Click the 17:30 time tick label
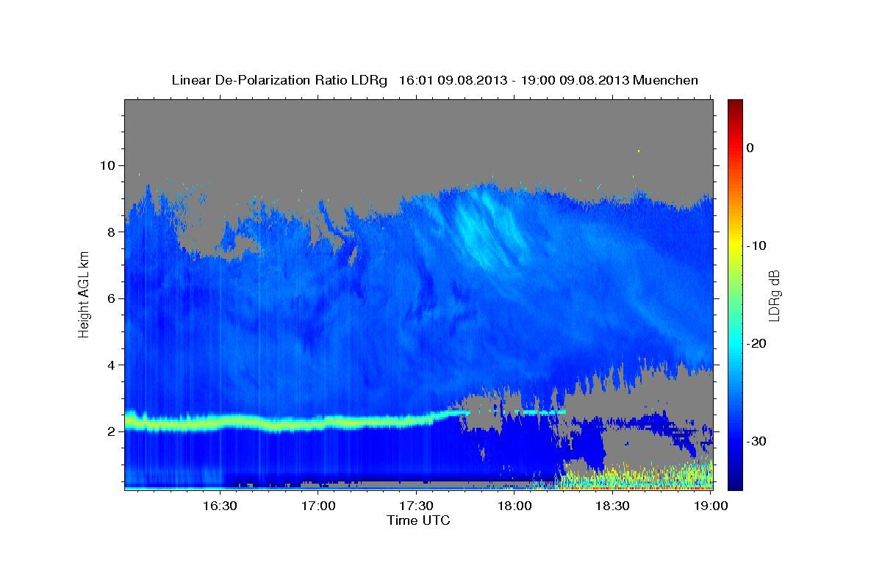Viewport: 882px width, 588px height. coord(416,506)
